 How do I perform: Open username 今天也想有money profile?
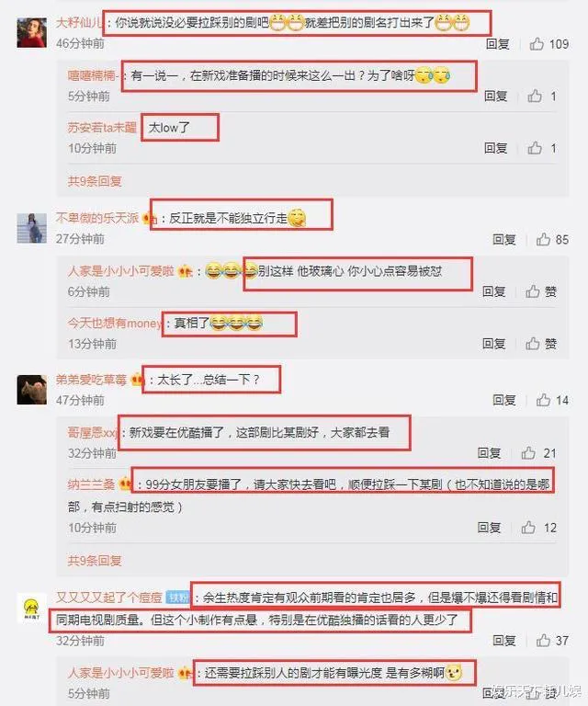(x=115, y=323)
